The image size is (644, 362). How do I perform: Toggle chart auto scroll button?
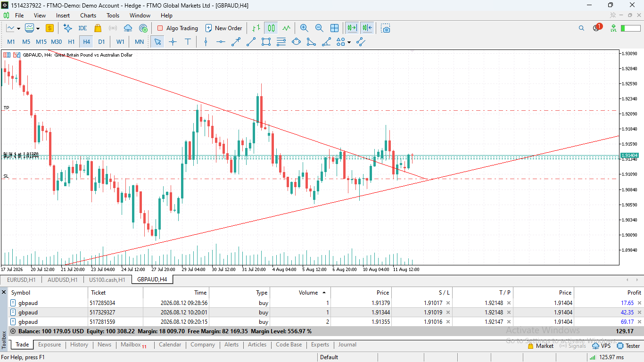(352, 28)
